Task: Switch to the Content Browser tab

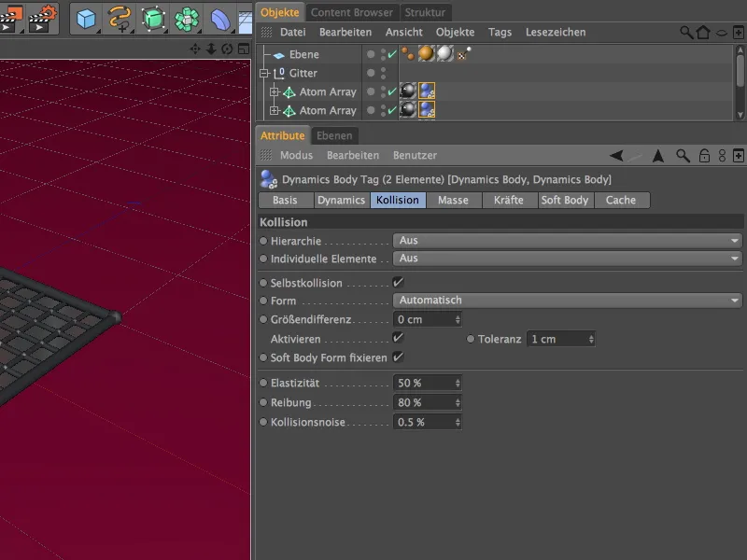Action: (352, 12)
